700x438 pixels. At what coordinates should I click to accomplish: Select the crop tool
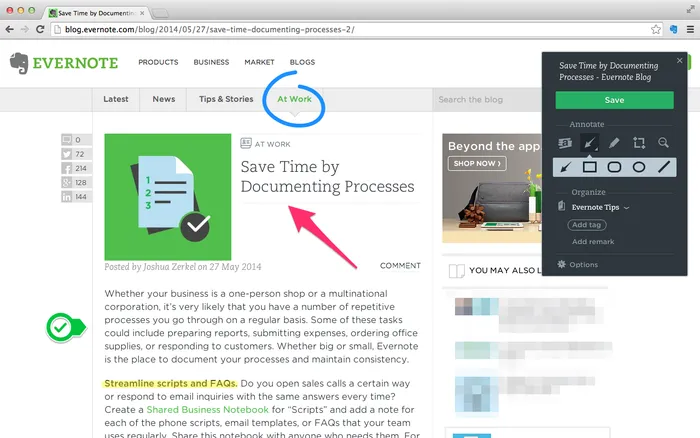[x=639, y=143]
